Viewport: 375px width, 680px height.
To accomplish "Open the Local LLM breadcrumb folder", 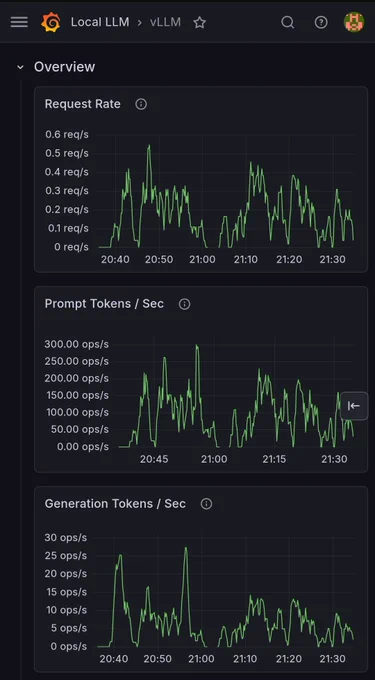I will (x=100, y=22).
